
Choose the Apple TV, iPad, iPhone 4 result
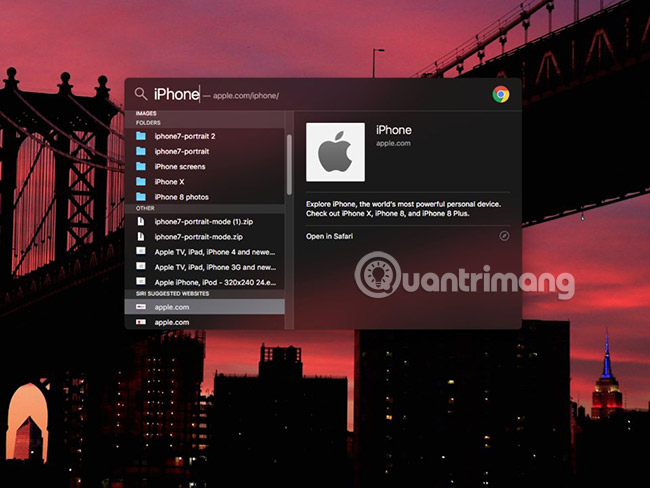214,252
